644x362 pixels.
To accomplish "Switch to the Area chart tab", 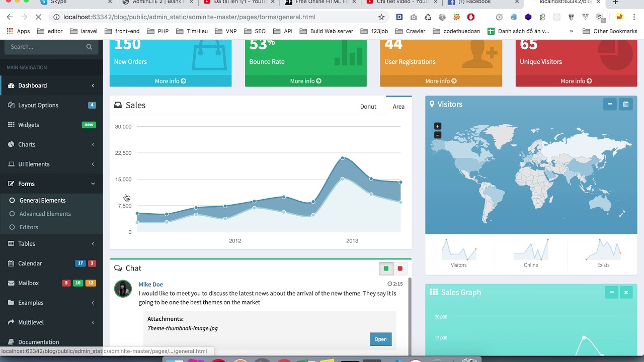I will click(x=398, y=106).
